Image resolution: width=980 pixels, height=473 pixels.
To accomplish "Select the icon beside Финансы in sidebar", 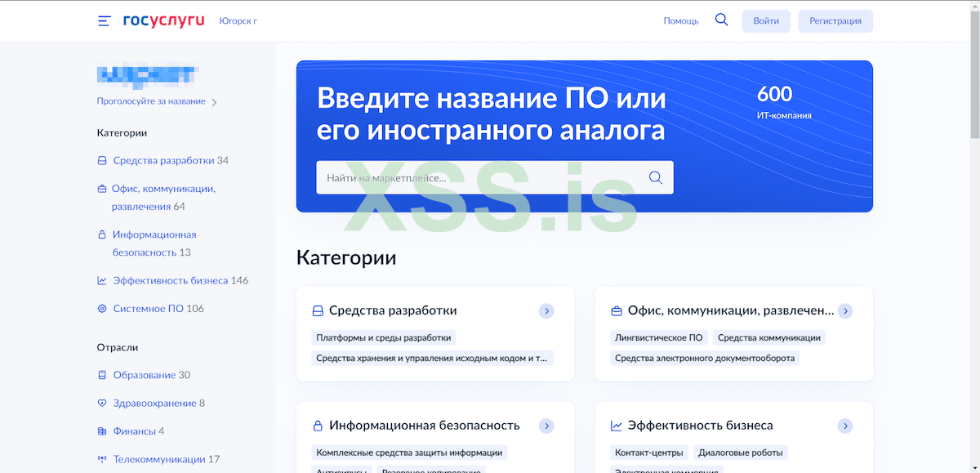I will tap(101, 431).
